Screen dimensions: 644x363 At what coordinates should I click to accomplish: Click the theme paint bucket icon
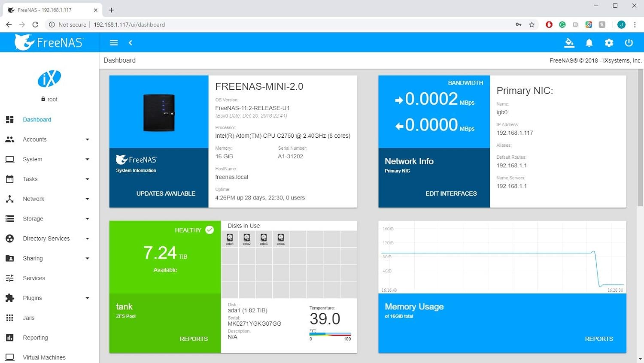point(569,43)
